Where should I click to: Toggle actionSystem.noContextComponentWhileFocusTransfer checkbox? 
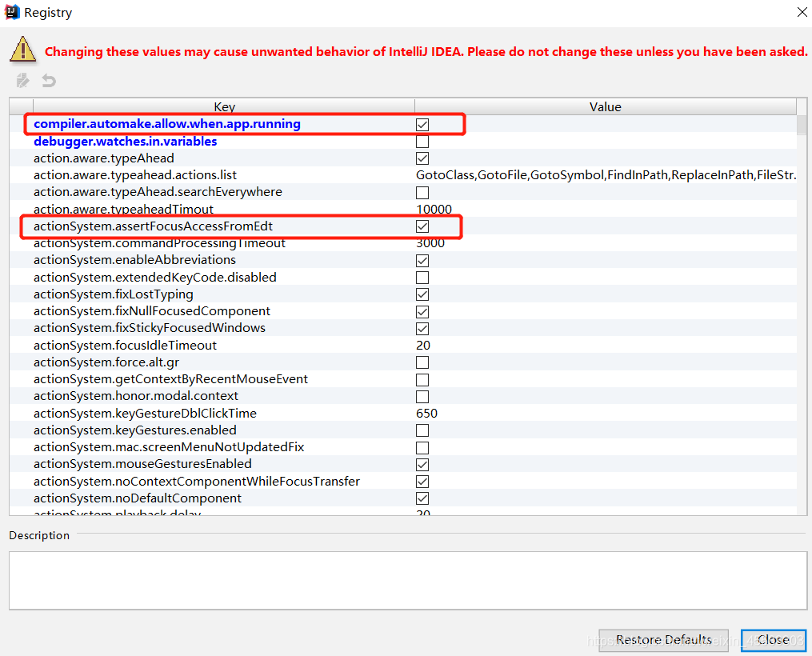point(422,482)
